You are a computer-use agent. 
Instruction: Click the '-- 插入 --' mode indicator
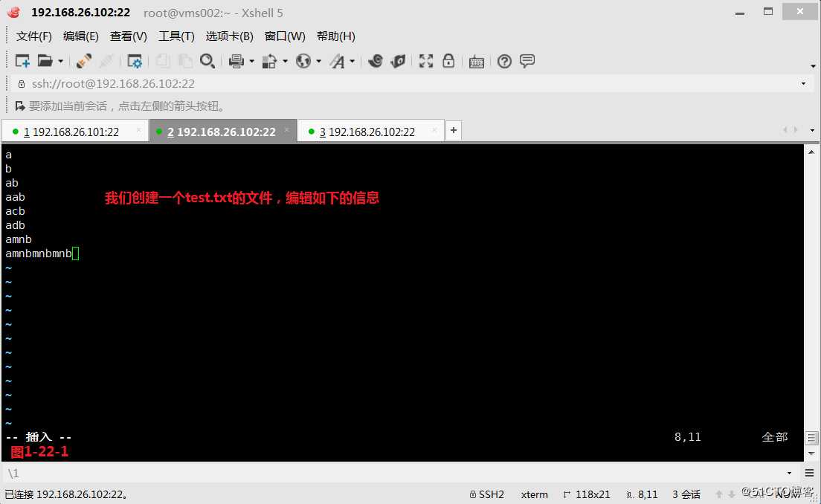click(38, 437)
